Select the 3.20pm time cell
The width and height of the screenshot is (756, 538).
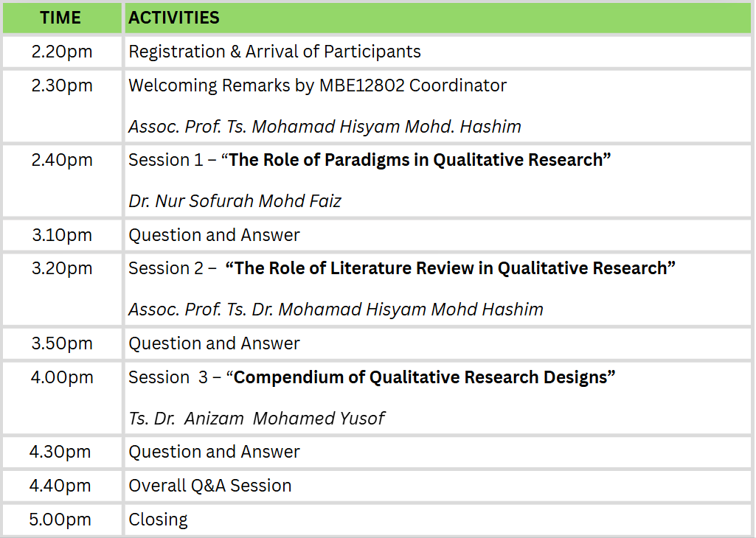[x=61, y=268]
